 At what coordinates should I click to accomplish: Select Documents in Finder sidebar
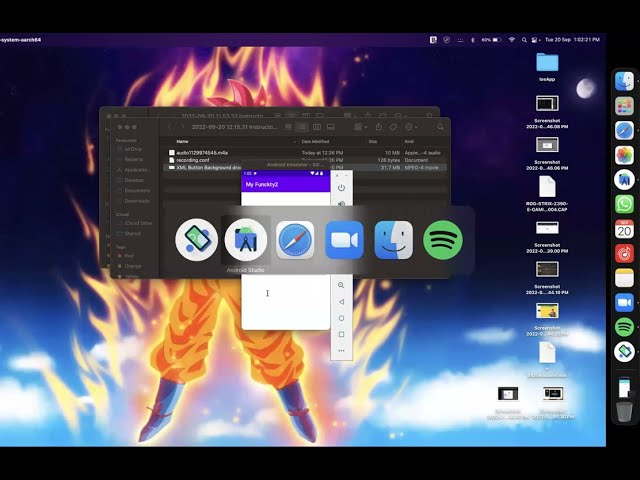(x=135, y=191)
